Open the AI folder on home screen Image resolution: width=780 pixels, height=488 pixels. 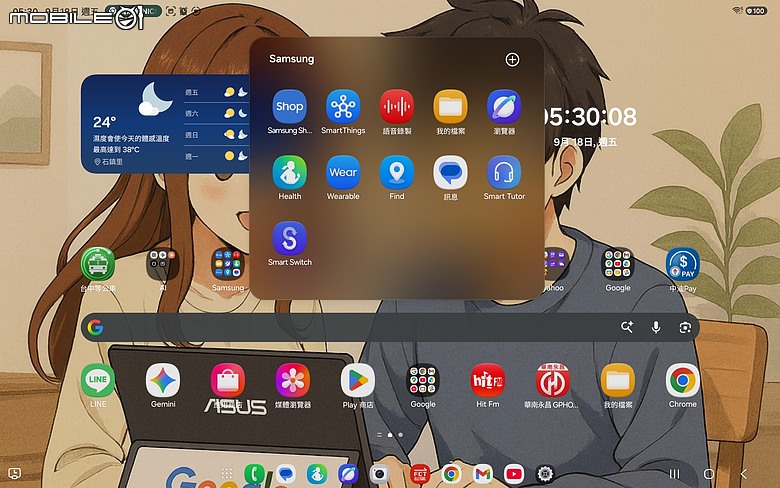(x=162, y=264)
